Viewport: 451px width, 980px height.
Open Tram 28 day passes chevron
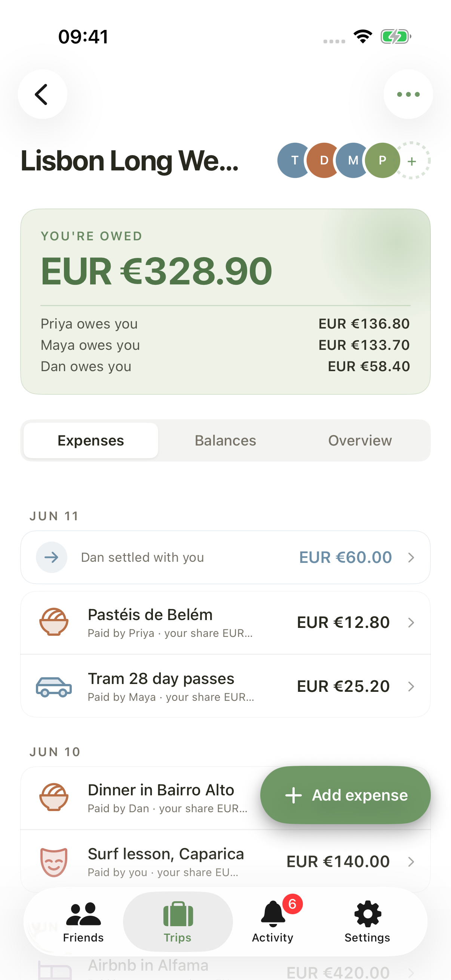tap(411, 687)
